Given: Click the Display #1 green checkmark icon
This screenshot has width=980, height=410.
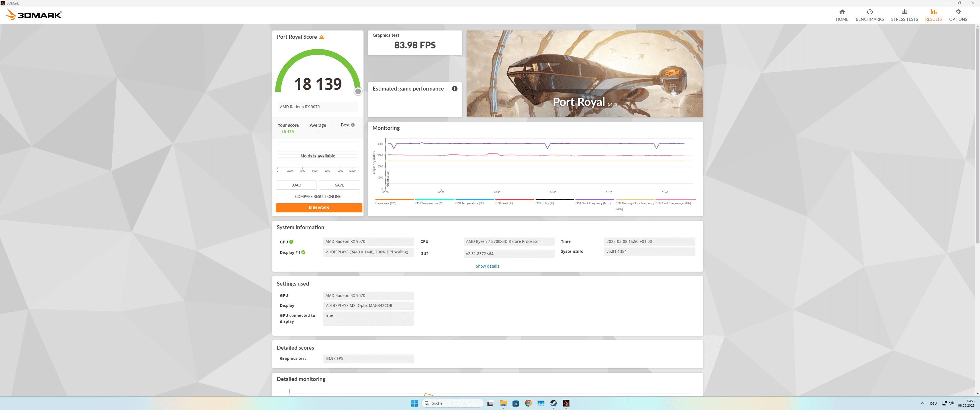Looking at the screenshot, I should click(x=303, y=252).
